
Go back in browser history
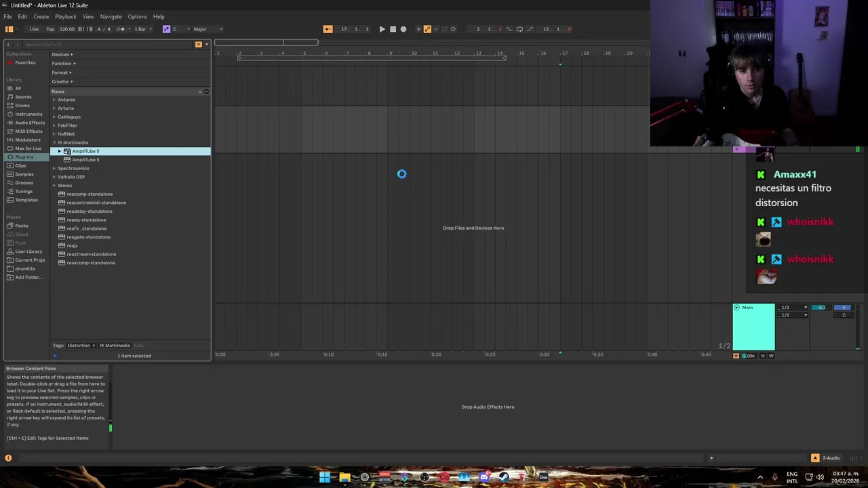point(8,44)
